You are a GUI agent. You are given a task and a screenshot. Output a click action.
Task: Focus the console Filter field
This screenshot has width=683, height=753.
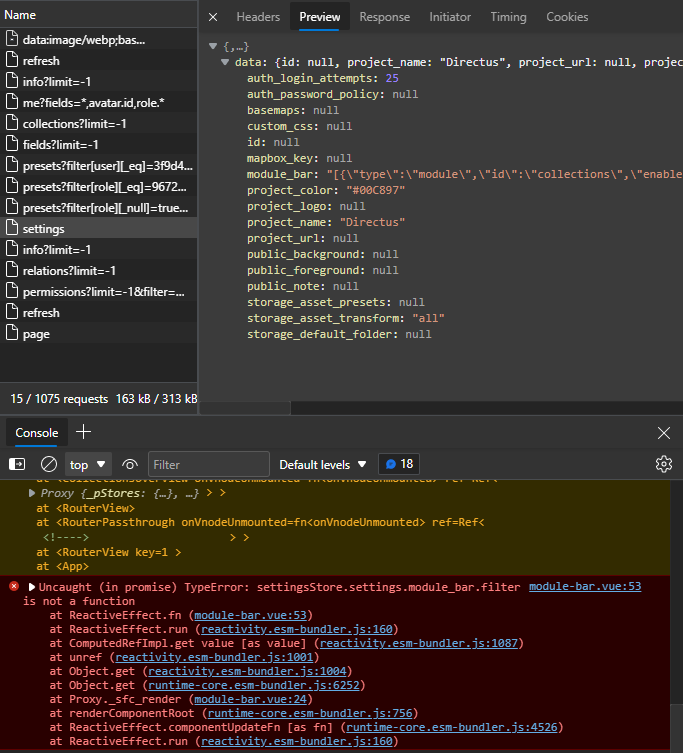point(208,464)
